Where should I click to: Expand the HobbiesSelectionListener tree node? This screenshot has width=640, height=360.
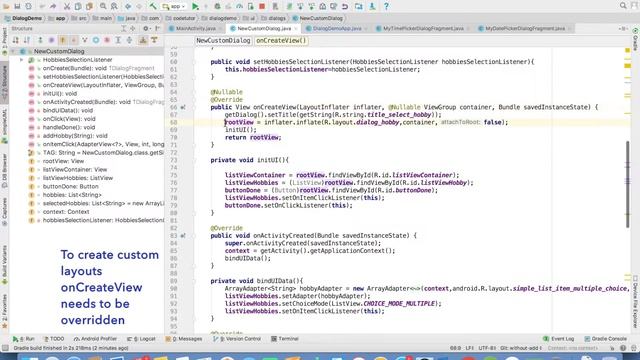(21, 60)
